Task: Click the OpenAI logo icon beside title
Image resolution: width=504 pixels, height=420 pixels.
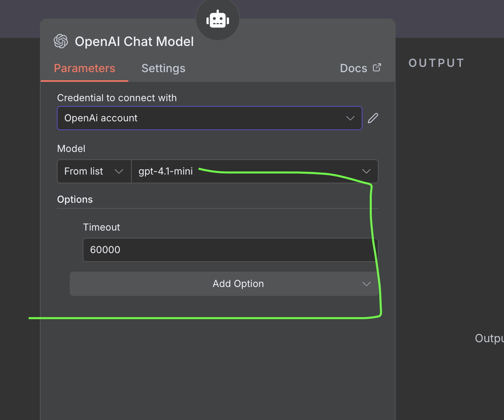Action: 61,42
